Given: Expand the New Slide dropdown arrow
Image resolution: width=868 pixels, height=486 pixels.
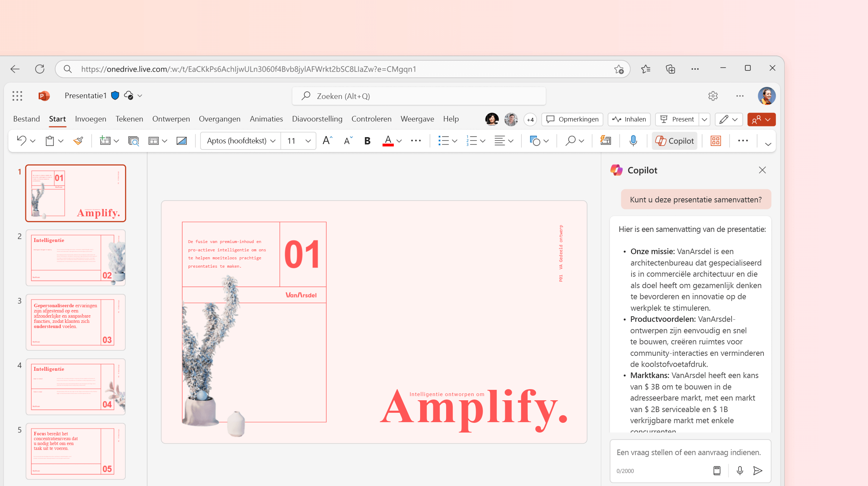Looking at the screenshot, I should pos(116,141).
